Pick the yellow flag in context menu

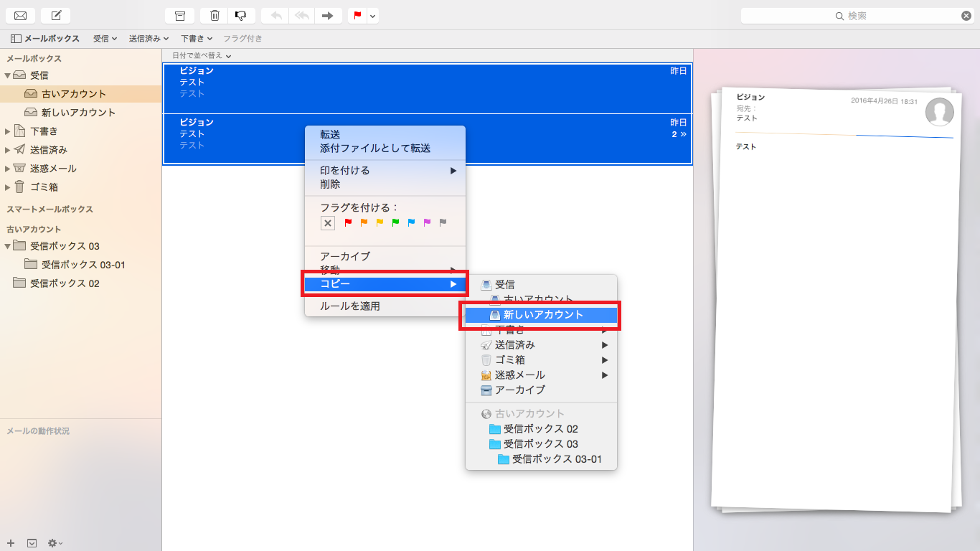(x=380, y=222)
